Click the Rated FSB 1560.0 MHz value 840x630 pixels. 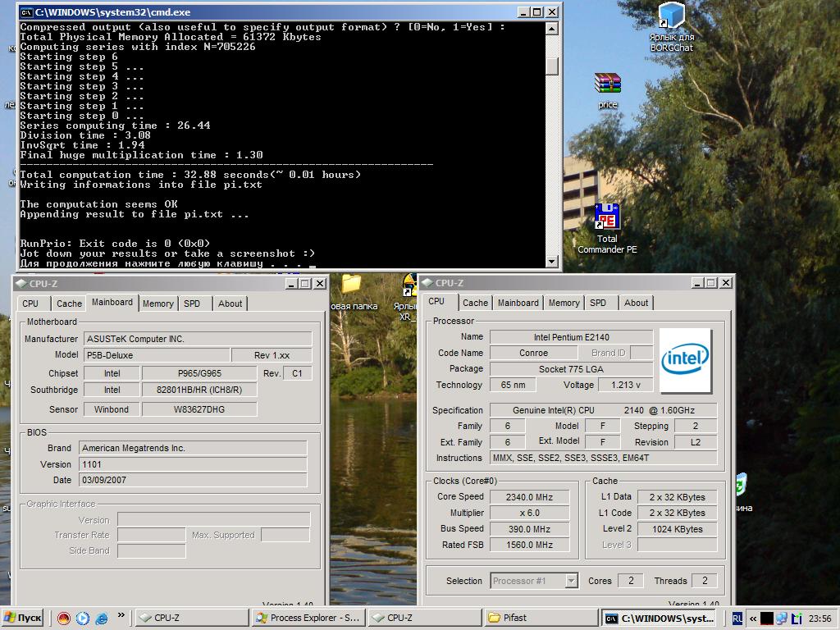[529, 545]
